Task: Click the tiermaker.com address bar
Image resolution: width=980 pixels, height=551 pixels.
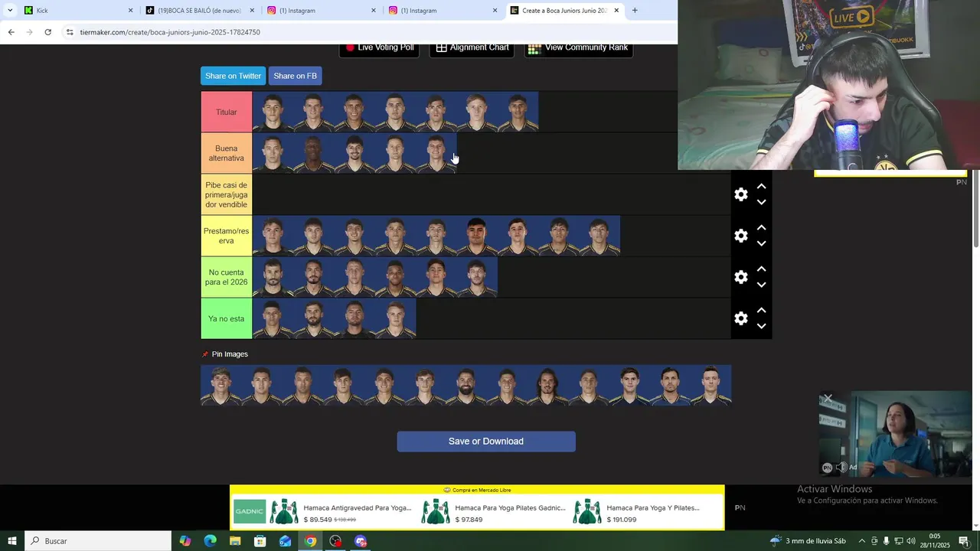Action: [x=367, y=32]
